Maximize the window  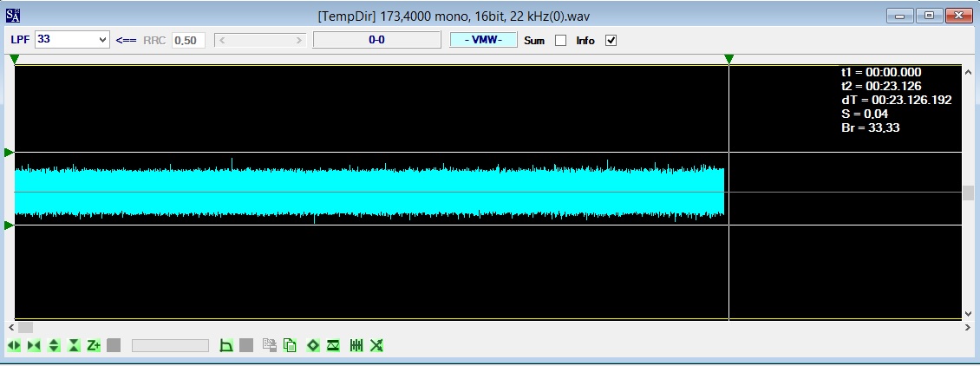(x=930, y=16)
